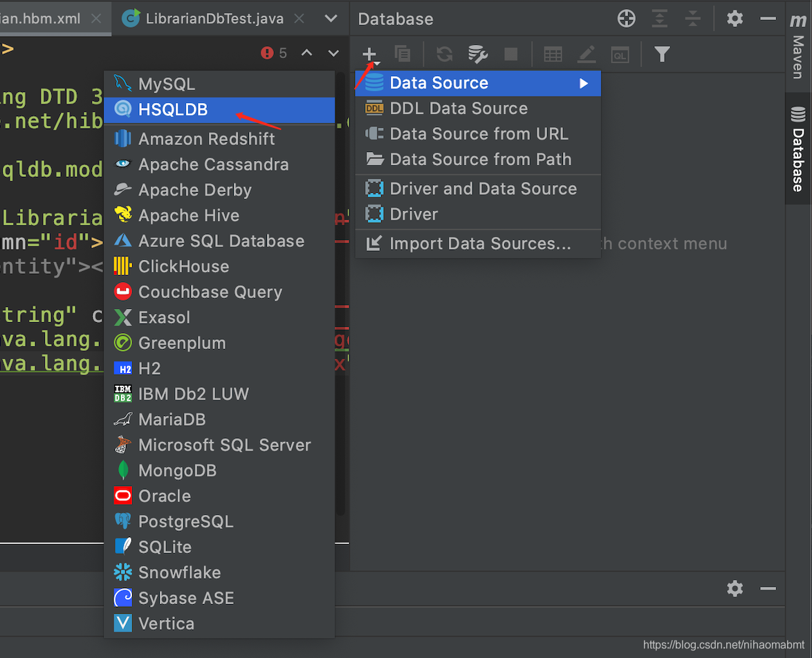Open the Database panel settings gear
This screenshot has width=812, height=658.
[735, 19]
